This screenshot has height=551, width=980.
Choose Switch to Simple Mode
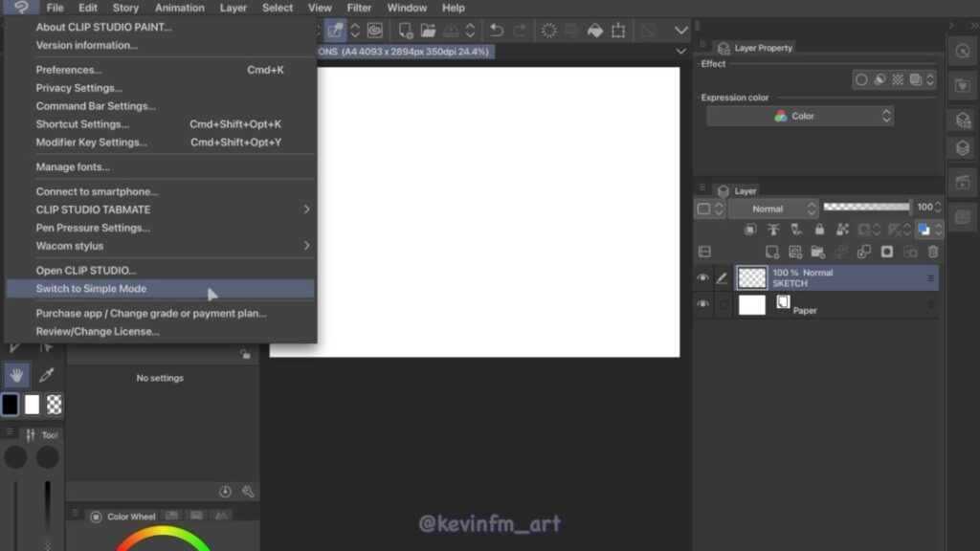pos(91,289)
